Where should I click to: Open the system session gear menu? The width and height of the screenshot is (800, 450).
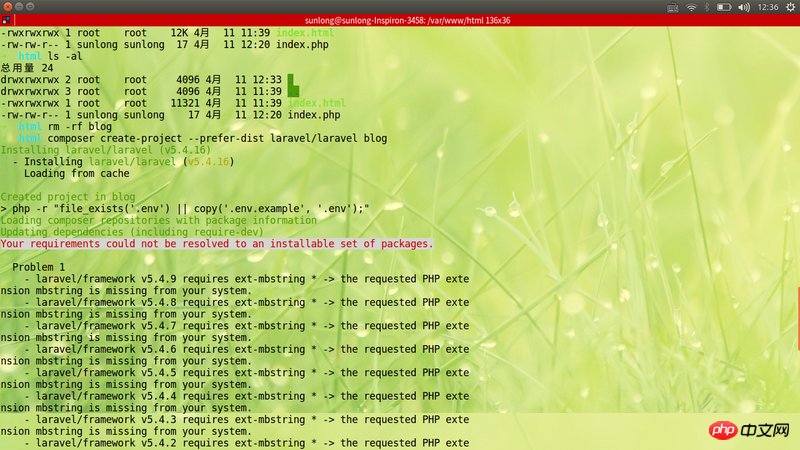pos(790,7)
